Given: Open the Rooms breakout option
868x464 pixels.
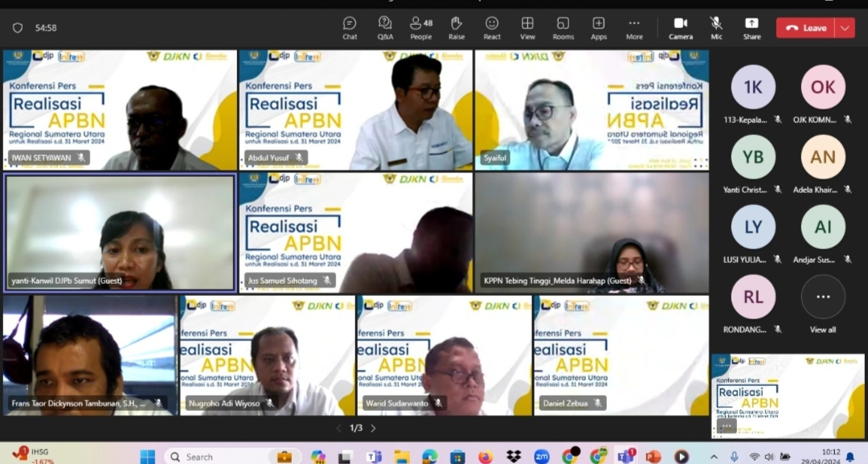Looking at the screenshot, I should [563, 27].
